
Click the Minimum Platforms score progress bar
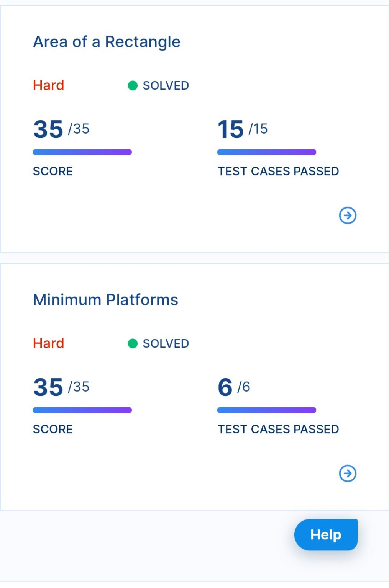tap(82, 410)
